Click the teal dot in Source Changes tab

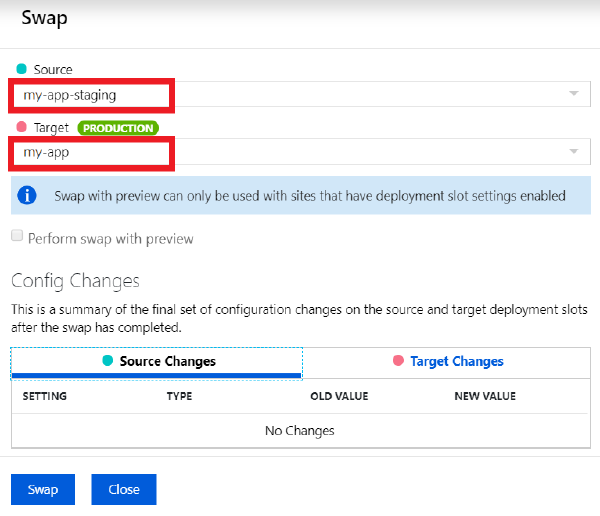[107, 361]
